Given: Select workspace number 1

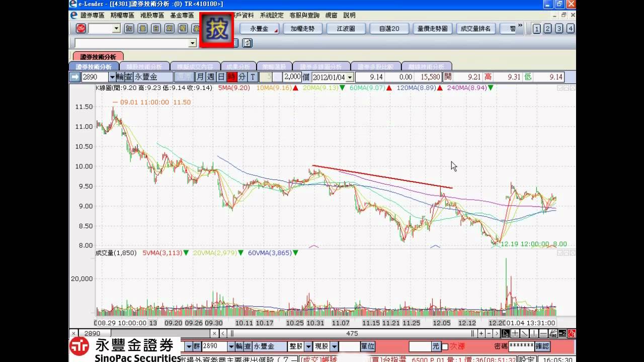Looking at the screenshot, I should (537, 29).
